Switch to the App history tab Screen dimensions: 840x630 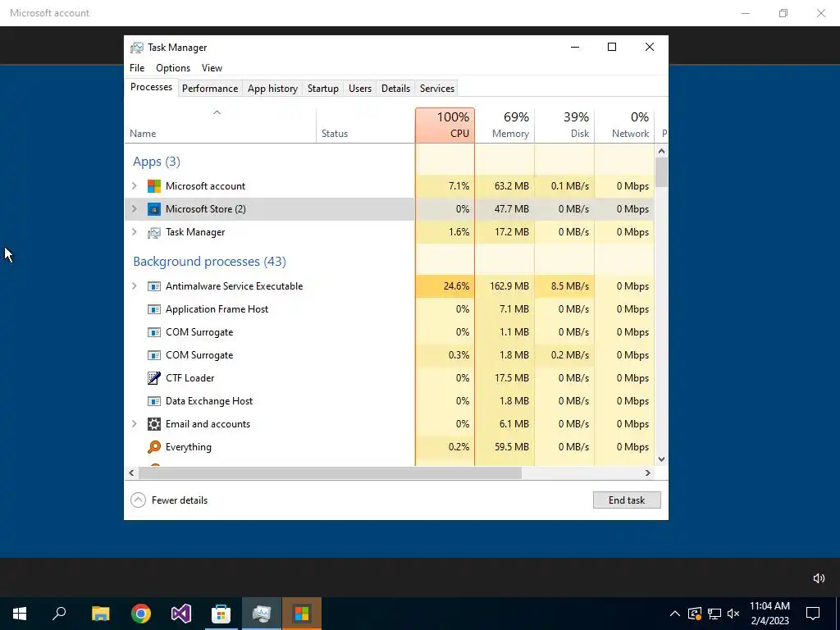(x=272, y=89)
